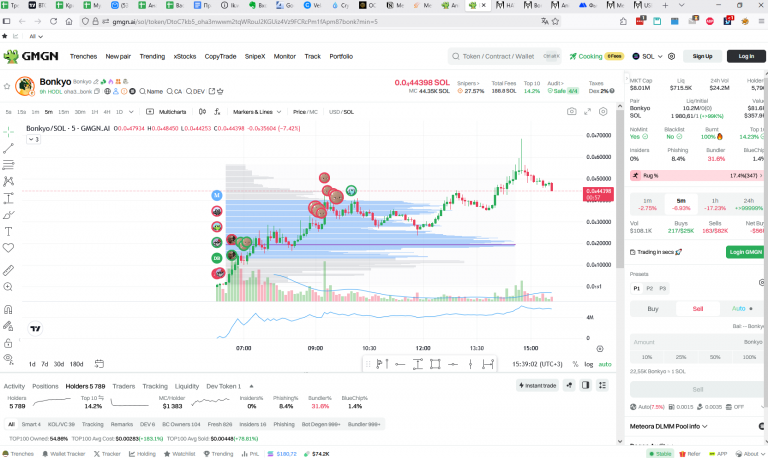Viewport: 768px width, 458px height.
Task: Go to the CopyTrade page
Action: (x=220, y=56)
